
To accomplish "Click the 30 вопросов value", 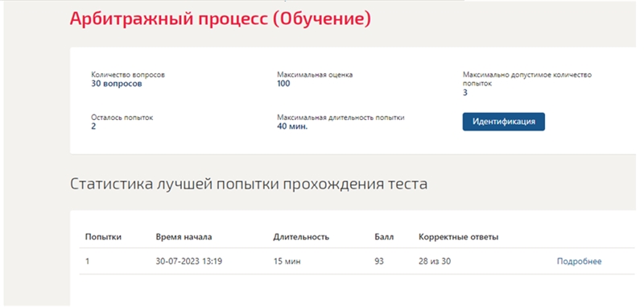I will pyautogui.click(x=117, y=84).
